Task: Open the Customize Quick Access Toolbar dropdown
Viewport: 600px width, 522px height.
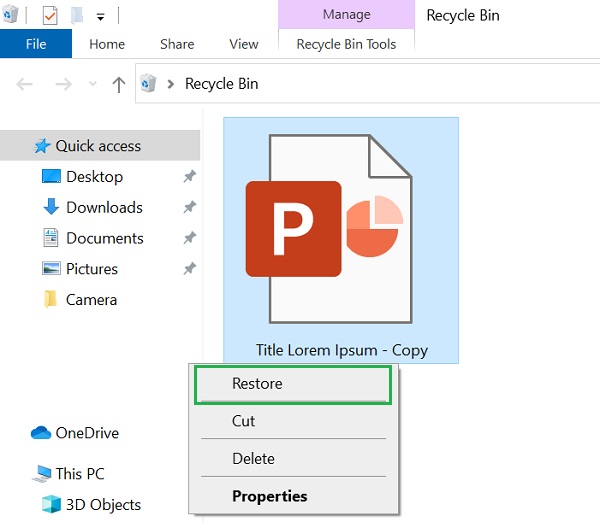Action: [x=101, y=17]
